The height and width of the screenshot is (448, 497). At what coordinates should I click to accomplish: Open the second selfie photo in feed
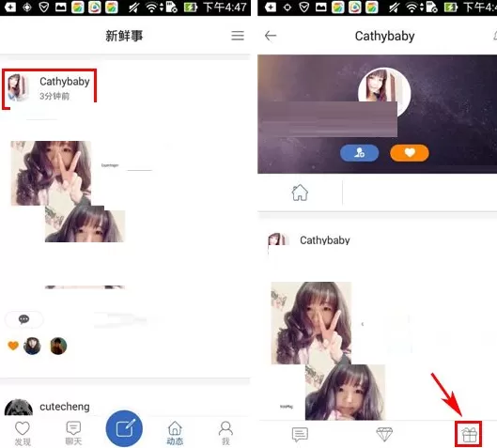(x=85, y=224)
